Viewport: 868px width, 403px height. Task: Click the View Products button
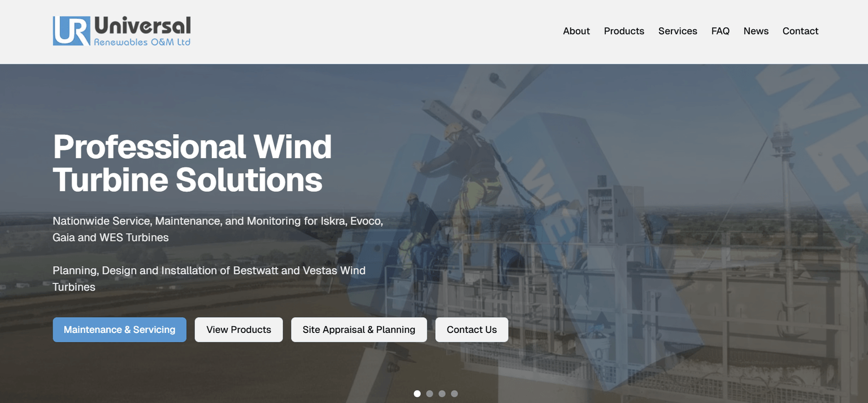(x=238, y=329)
